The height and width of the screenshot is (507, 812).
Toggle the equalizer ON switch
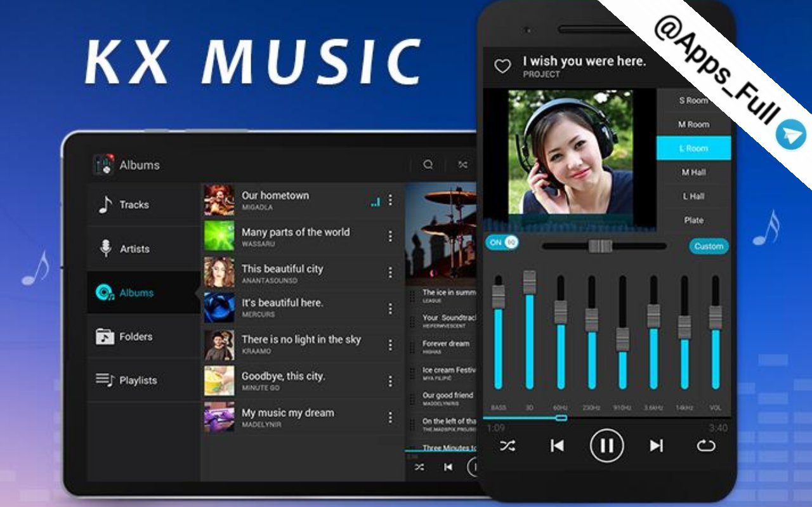pos(502,242)
